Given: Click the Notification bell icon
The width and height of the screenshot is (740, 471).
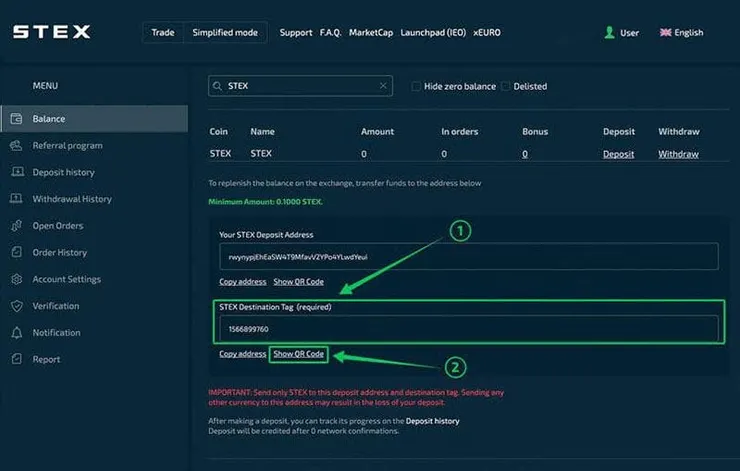Looking at the screenshot, I should tap(17, 333).
